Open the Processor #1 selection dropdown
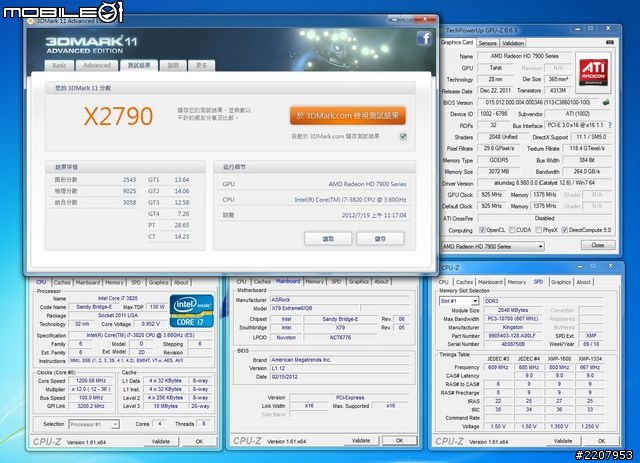Viewport: 640px width, 463px height. [x=93, y=424]
